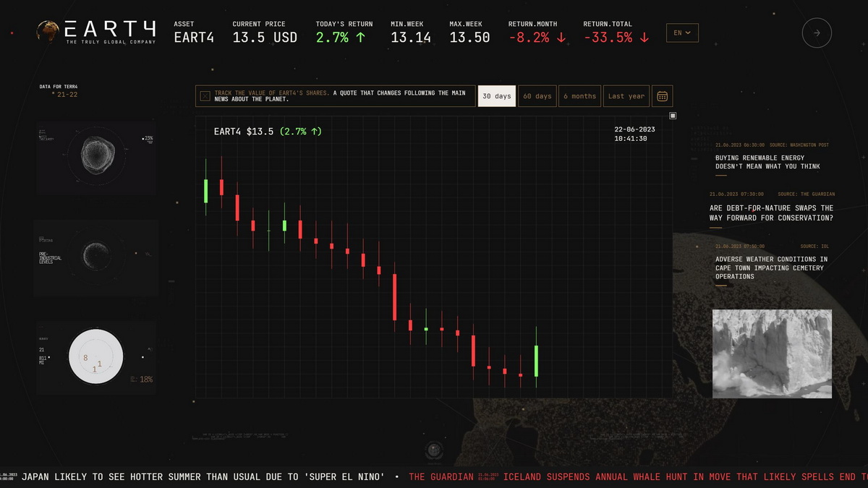Click the Source: Washington Post label
This screenshot has width=868, height=488.
click(799, 145)
